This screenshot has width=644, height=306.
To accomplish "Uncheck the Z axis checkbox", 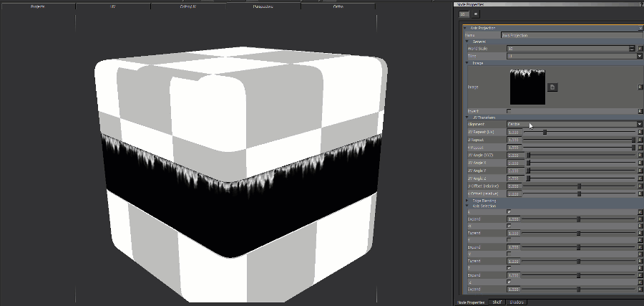I will [509, 268].
